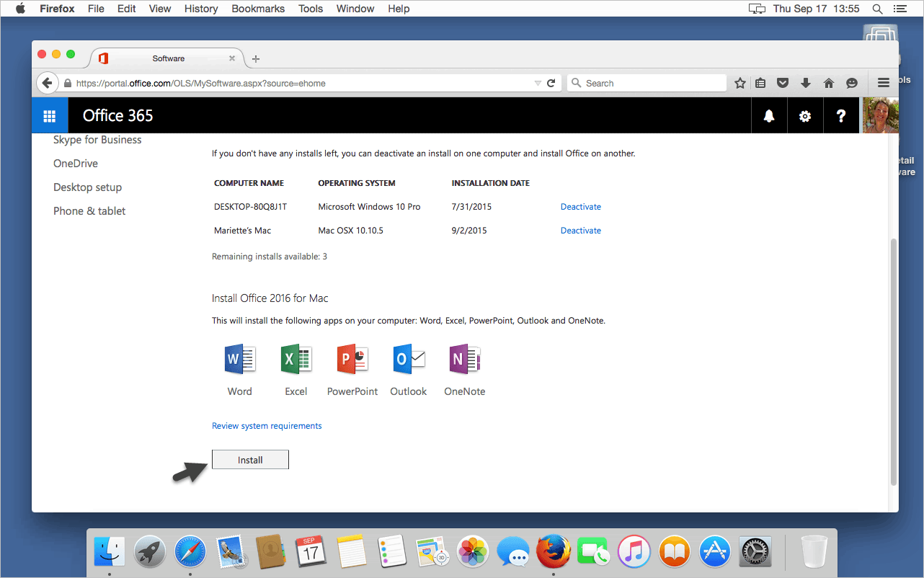Open iTunes from the Dock

tap(634, 552)
